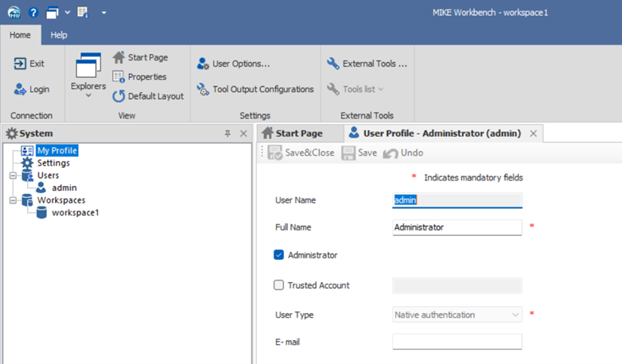The width and height of the screenshot is (622, 364).
Task: Open the User Type dropdown
Action: pyautogui.click(x=457, y=315)
